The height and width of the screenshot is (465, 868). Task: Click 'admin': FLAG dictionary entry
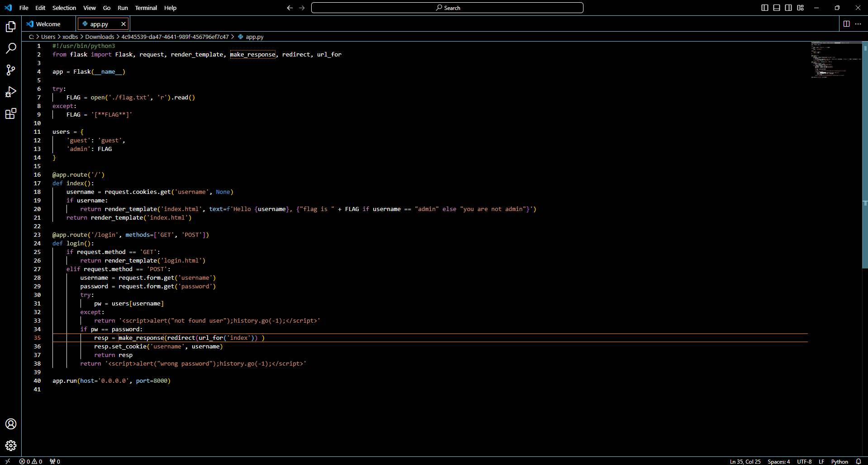click(x=89, y=149)
